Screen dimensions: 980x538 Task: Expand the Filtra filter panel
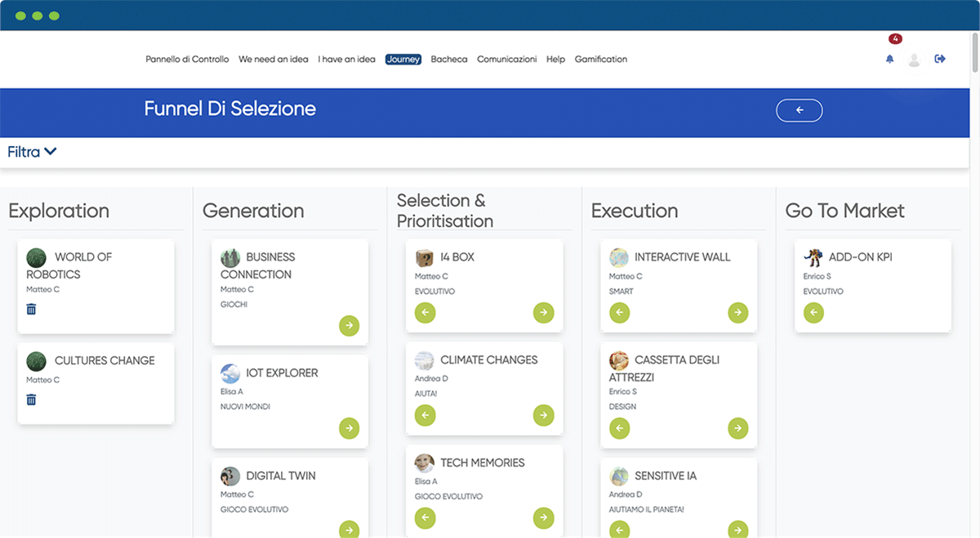point(32,152)
